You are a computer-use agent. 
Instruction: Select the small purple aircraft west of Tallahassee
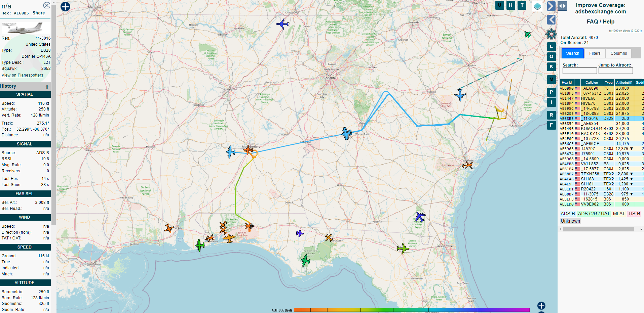tap(300, 233)
